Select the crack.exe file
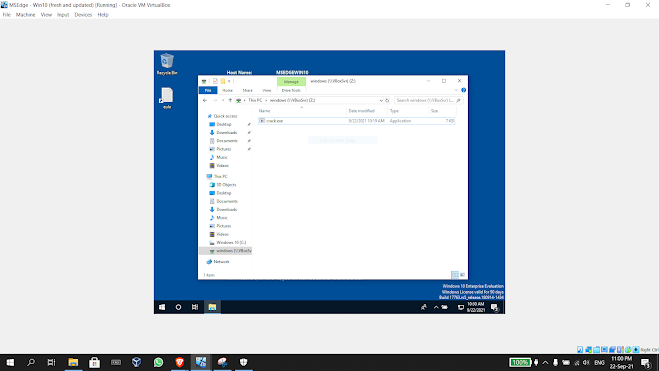The image size is (659, 371). pyautogui.click(x=356, y=121)
